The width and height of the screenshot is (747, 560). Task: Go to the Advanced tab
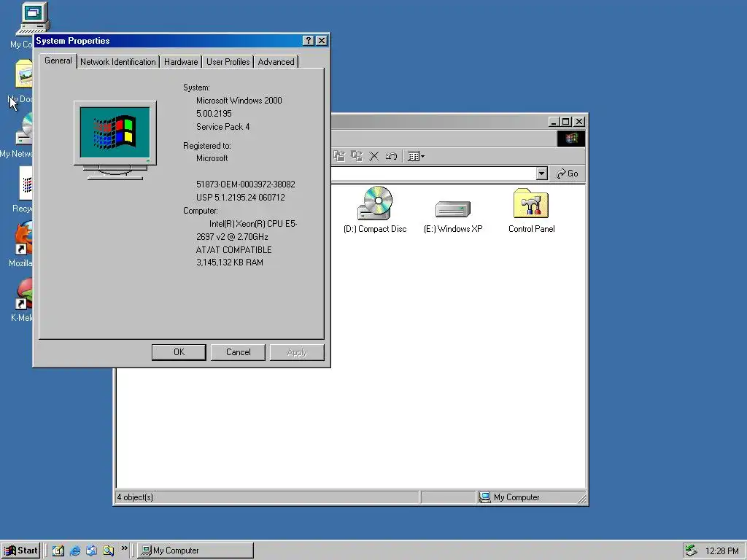click(x=276, y=62)
